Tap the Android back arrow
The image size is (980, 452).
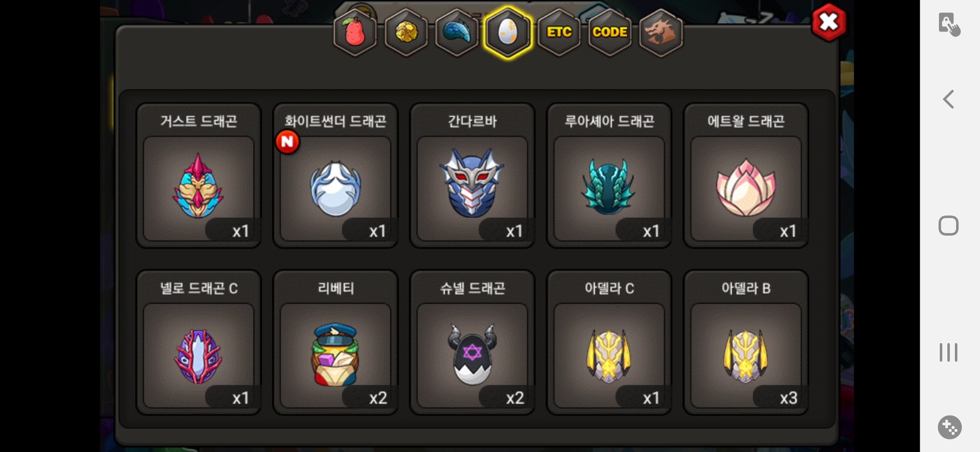[949, 99]
